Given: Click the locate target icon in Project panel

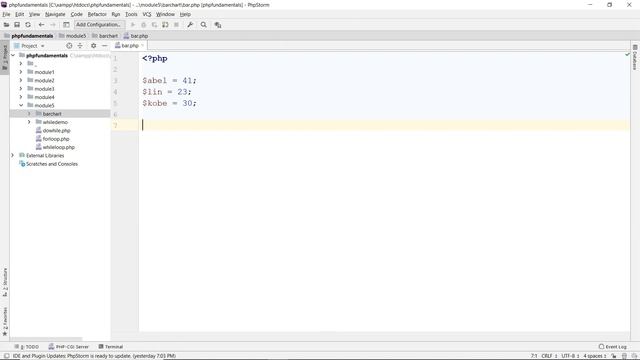Looking at the screenshot, I should [x=69, y=46].
